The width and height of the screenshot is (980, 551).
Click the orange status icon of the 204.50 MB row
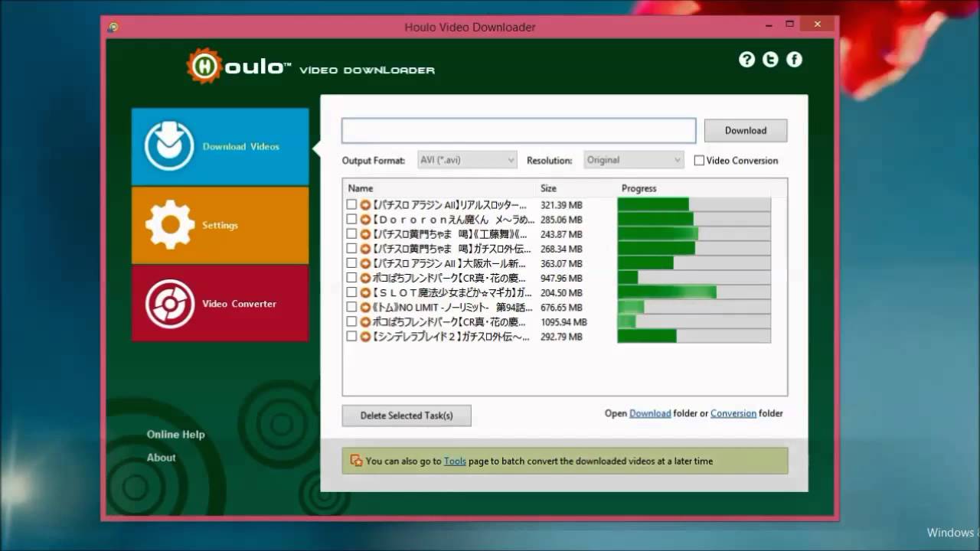(365, 292)
